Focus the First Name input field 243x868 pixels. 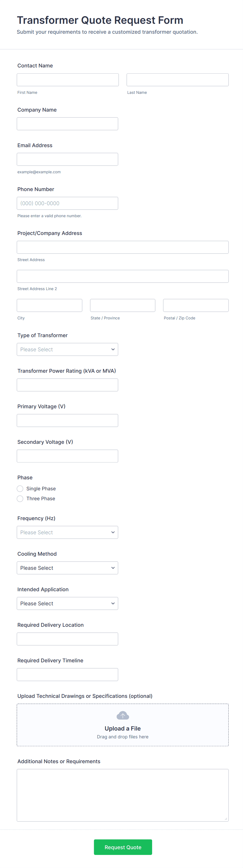tap(68, 80)
